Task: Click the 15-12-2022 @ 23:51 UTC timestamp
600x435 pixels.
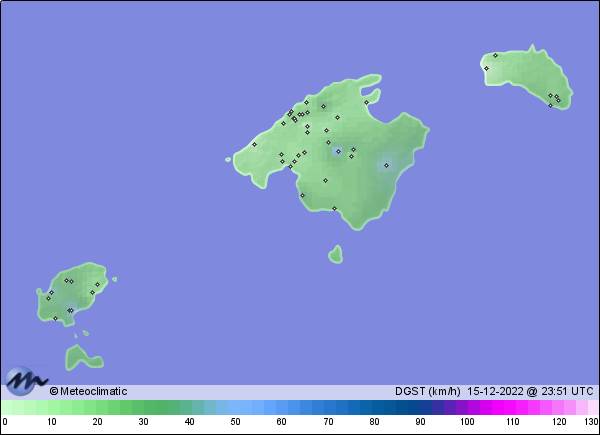Action: pyautogui.click(x=530, y=391)
